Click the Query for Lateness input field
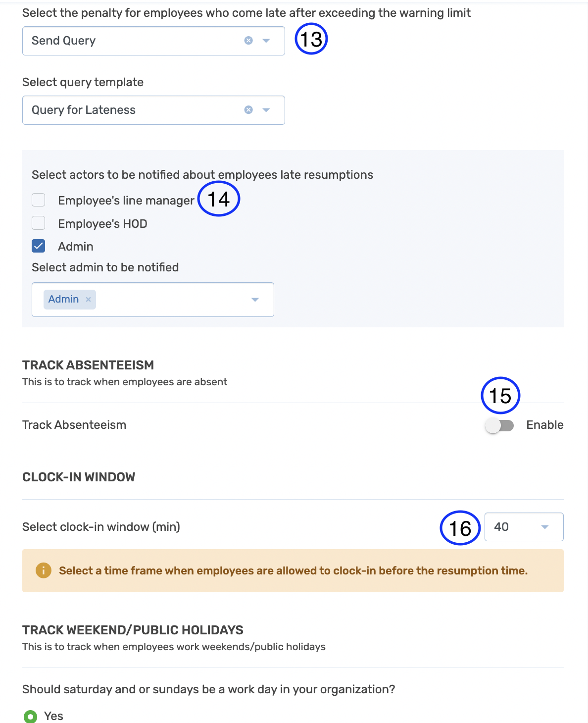 (124, 110)
